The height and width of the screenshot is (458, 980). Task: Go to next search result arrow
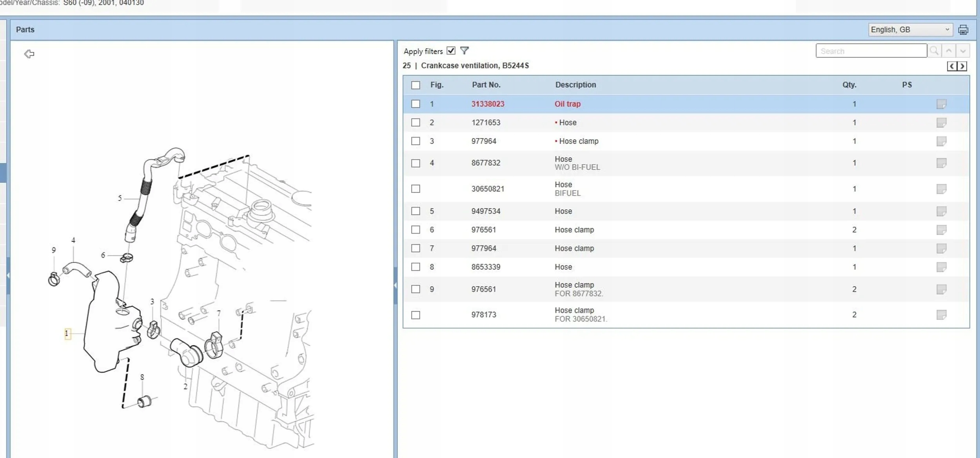click(963, 51)
